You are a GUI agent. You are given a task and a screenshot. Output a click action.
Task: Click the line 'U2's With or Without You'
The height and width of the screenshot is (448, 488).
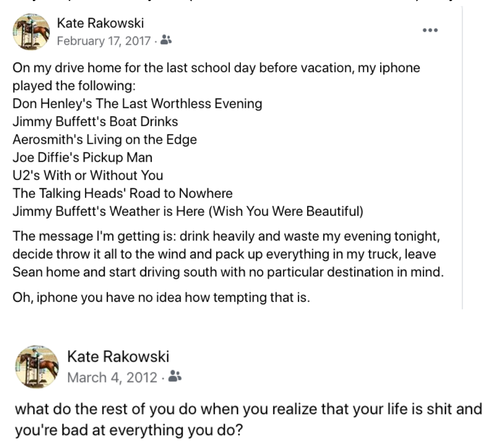88,176
